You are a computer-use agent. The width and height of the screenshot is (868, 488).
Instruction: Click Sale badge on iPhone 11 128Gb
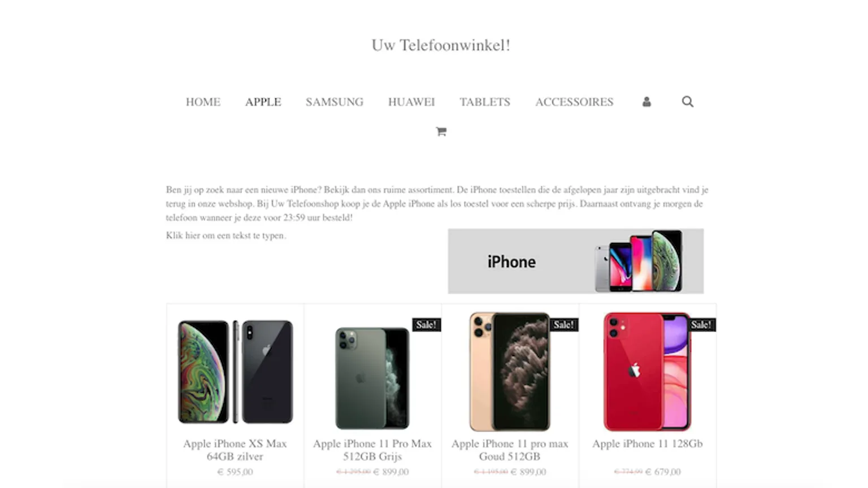[701, 325]
